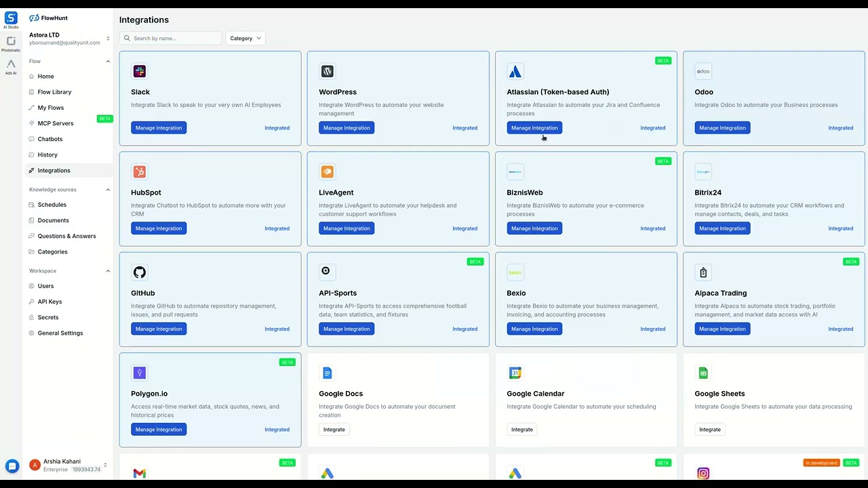Viewport: 868px width, 488px height.
Task: Click the Search by name field
Action: click(170, 39)
